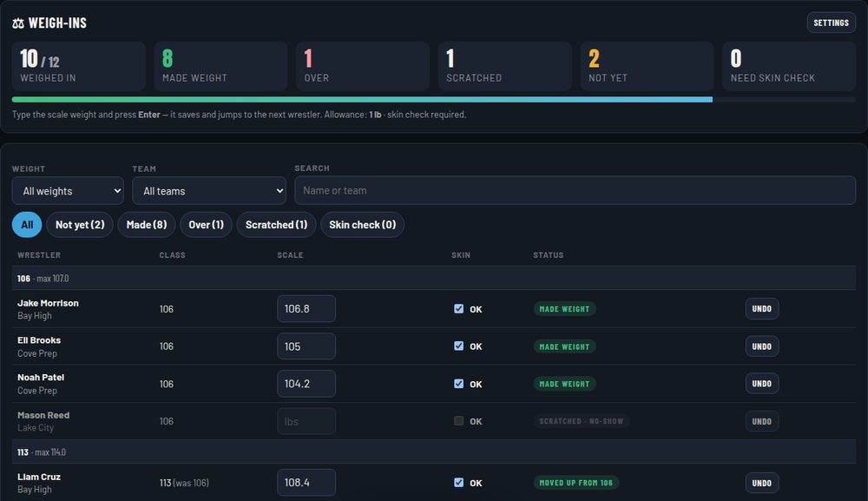This screenshot has width=868, height=501.
Task: Click the '113 (was 106)' class cell
Action: click(x=184, y=483)
